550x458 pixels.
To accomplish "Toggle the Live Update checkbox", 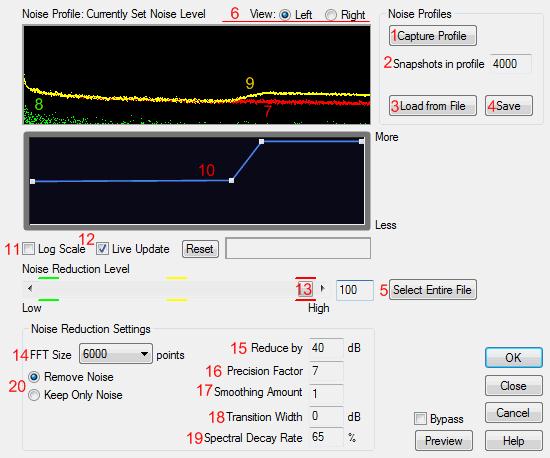I will pos(102,249).
